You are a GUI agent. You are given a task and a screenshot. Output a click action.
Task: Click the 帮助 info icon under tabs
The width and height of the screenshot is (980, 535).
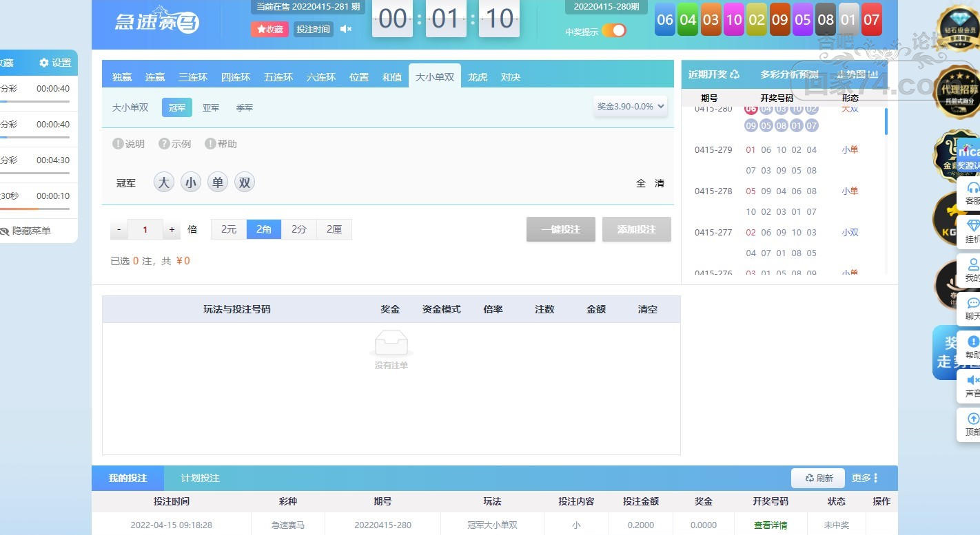pos(210,144)
